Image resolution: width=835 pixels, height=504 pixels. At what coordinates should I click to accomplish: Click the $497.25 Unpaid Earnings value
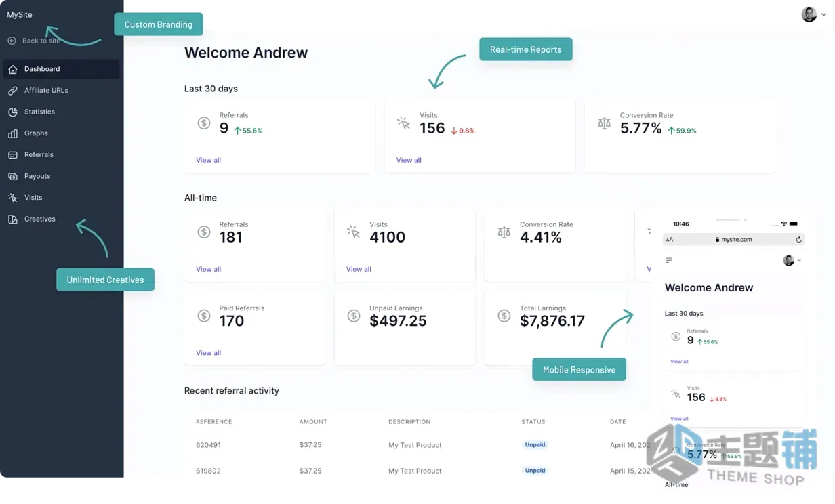pyautogui.click(x=398, y=321)
